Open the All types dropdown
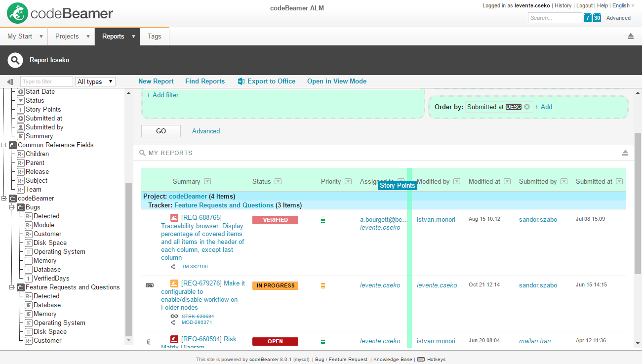Screen dimensions: 642x364 (95, 81)
